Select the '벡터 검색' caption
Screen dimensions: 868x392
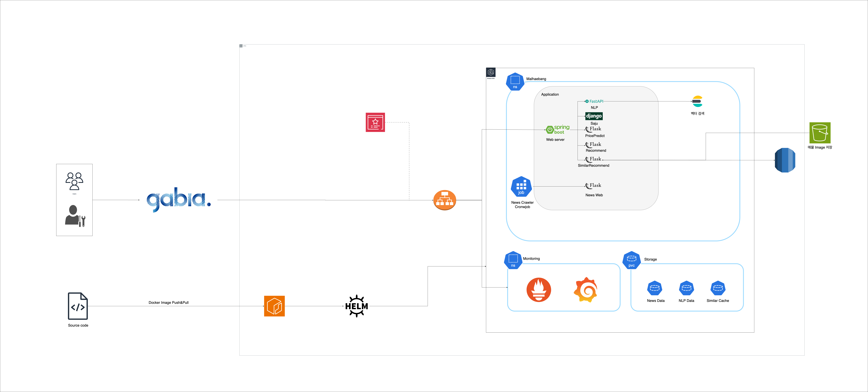click(x=698, y=113)
